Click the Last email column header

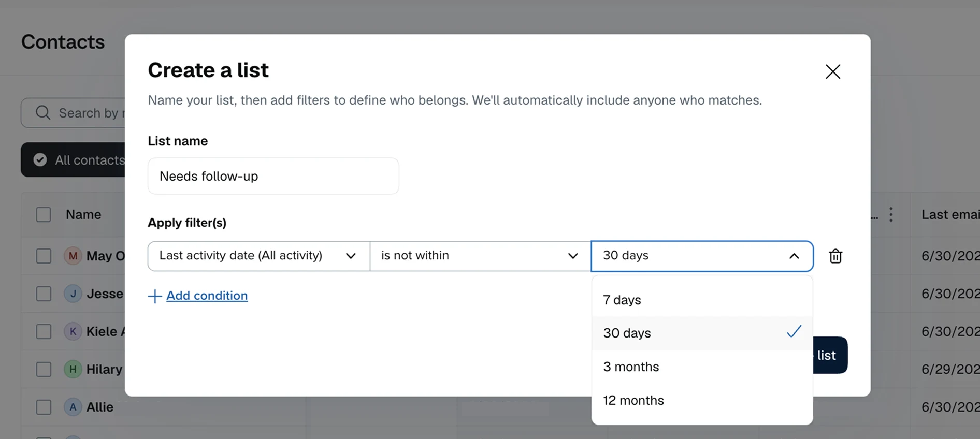point(950,214)
